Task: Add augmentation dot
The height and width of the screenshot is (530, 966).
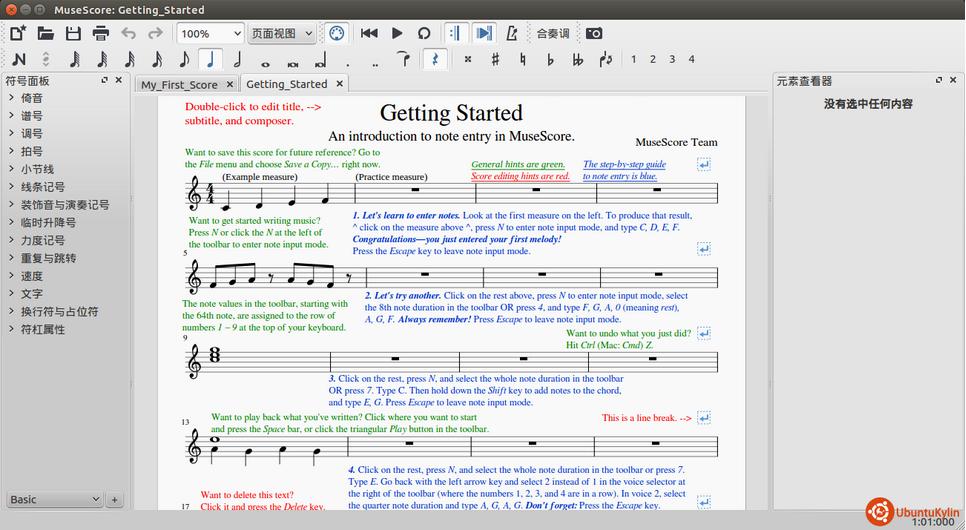Action: [x=348, y=63]
